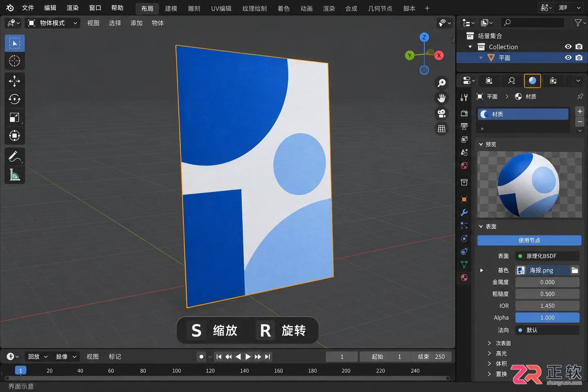The image size is (588, 392).
Task: Choose the Move tool
Action: [x=15, y=81]
